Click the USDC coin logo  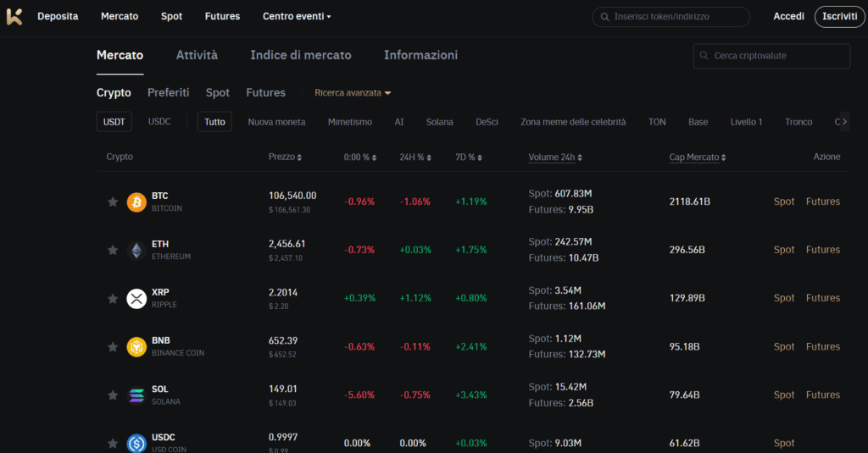click(x=136, y=443)
